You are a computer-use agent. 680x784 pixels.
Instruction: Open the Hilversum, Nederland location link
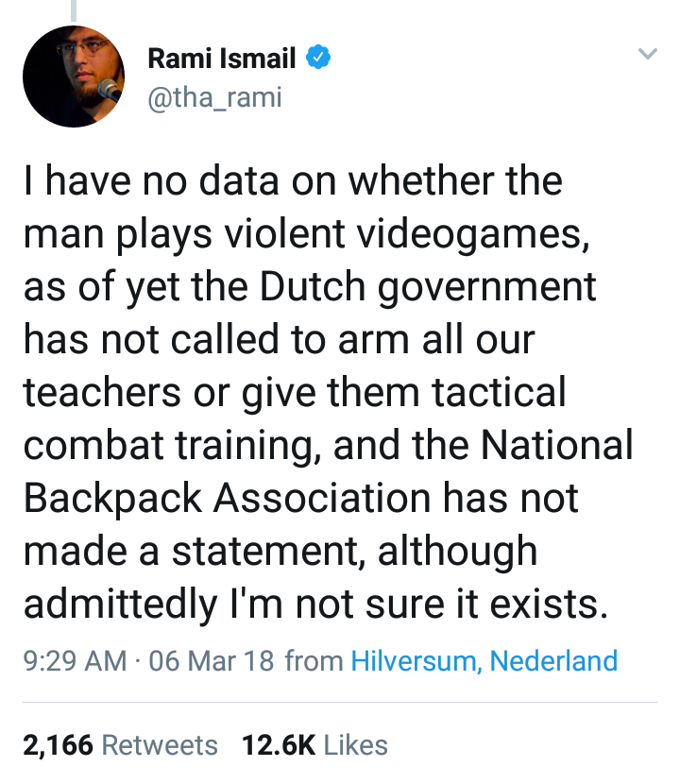point(484,660)
